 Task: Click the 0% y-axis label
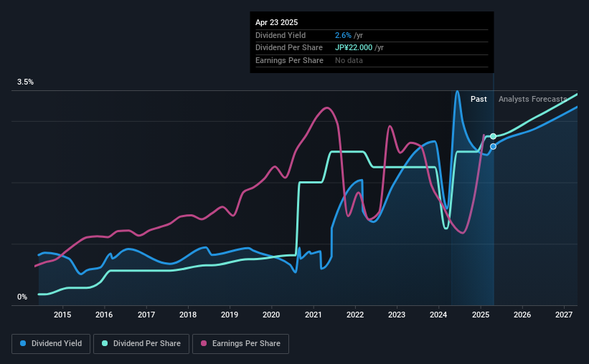click(22, 297)
